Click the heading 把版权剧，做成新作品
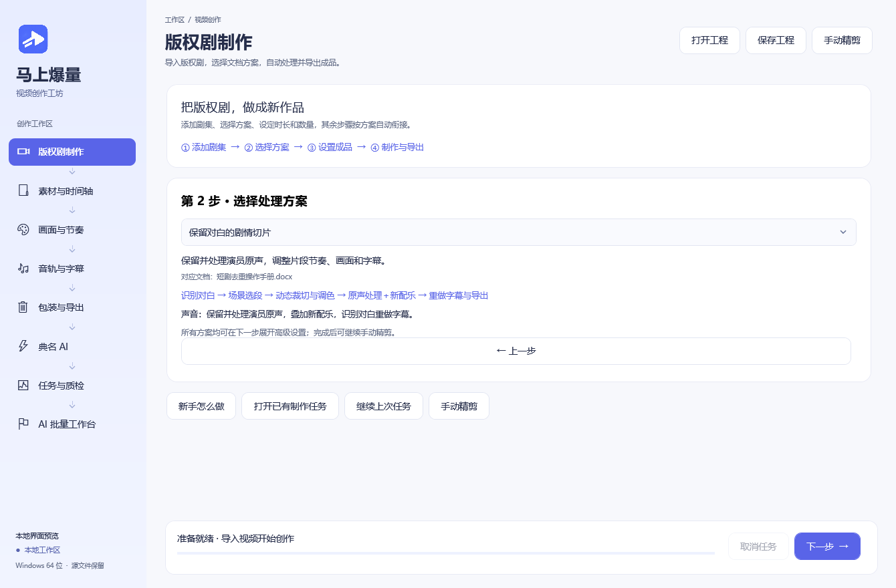The width and height of the screenshot is (896, 588). (242, 107)
